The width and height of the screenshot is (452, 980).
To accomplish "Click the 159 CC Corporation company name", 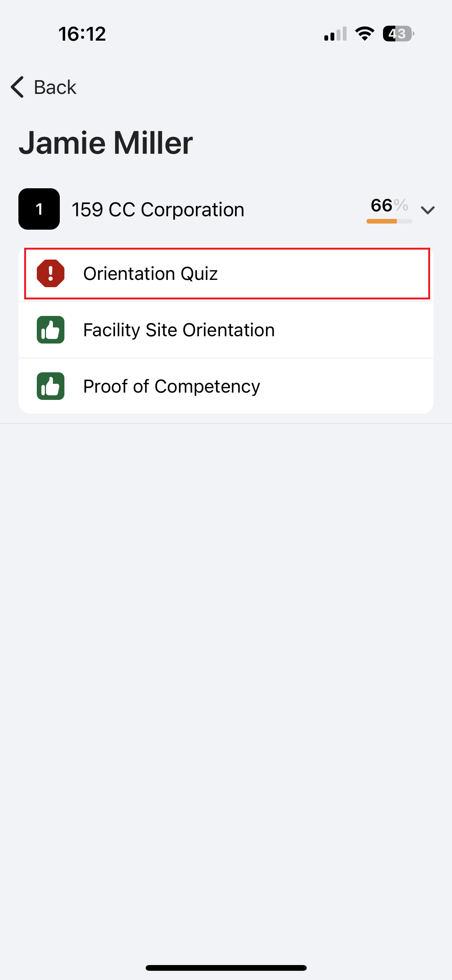I will (158, 210).
